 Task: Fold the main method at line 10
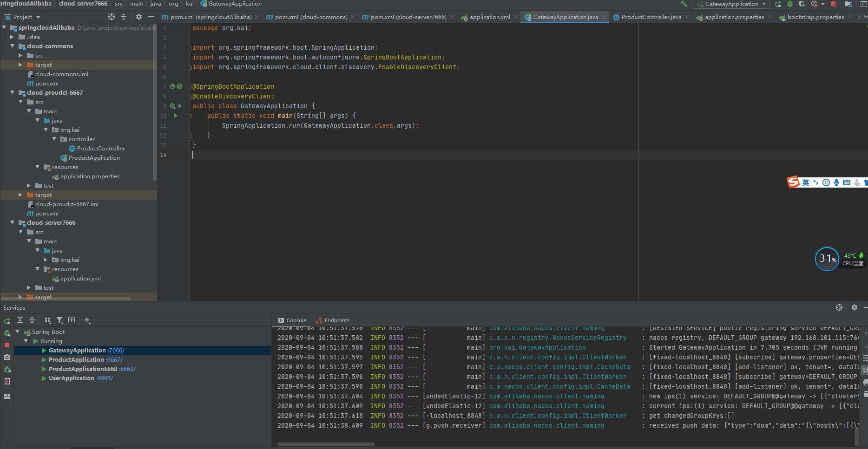point(190,116)
